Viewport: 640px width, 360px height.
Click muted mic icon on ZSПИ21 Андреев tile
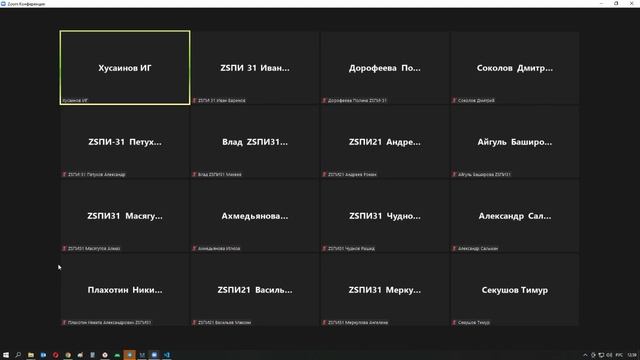coord(324,174)
